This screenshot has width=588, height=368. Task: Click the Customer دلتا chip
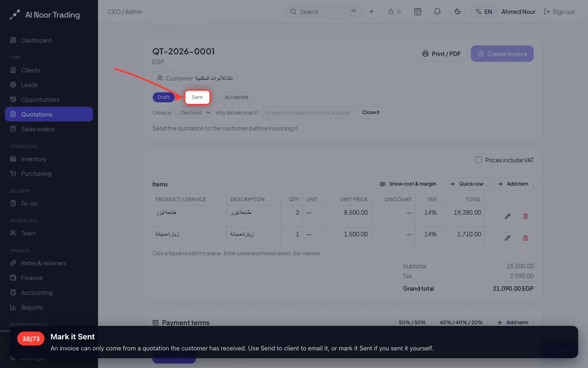click(195, 78)
